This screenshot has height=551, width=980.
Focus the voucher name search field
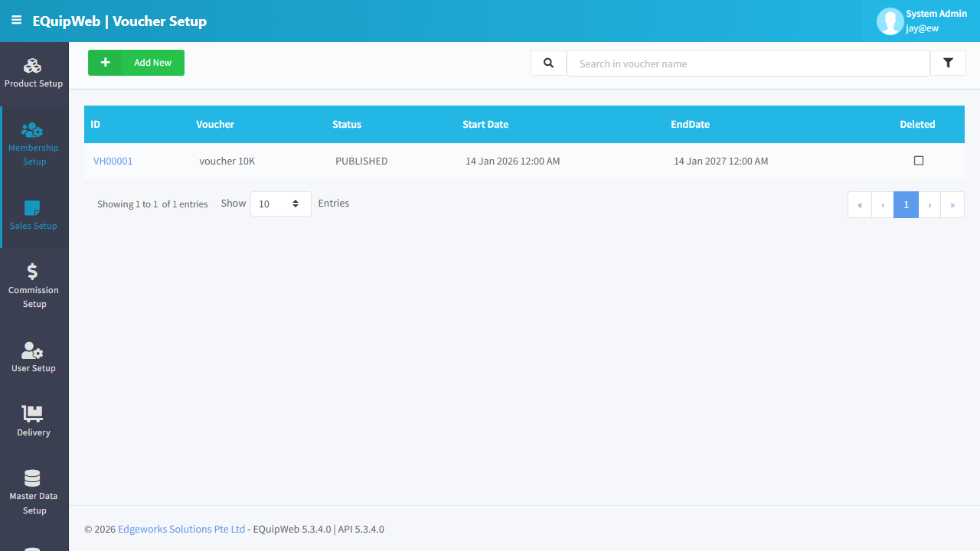[x=748, y=64]
